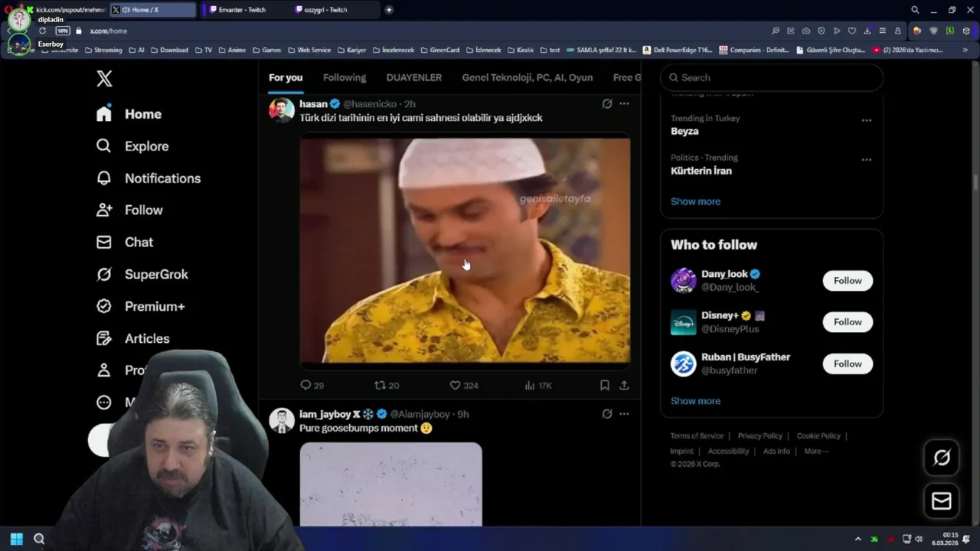Viewport: 980px width, 551px height.
Task: Play hasan's video thumbnail
Action: coord(465,250)
